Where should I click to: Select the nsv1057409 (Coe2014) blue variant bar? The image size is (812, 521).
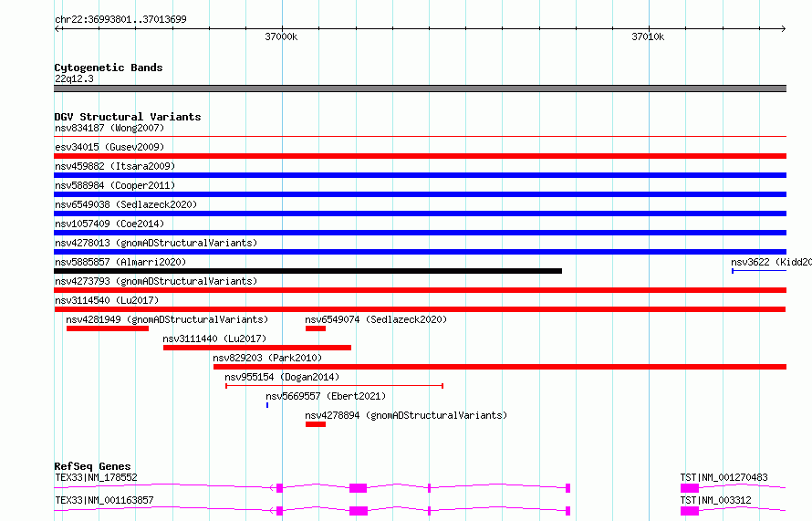pyautogui.click(x=420, y=233)
